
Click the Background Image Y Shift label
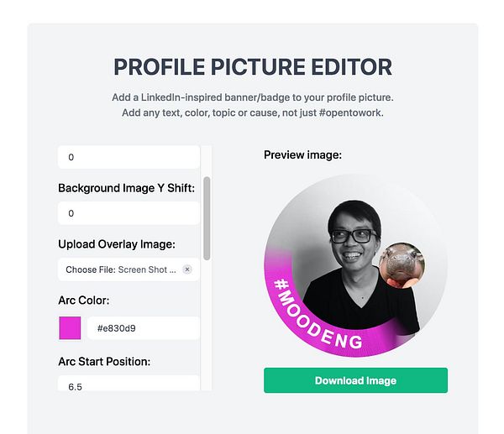pos(126,188)
